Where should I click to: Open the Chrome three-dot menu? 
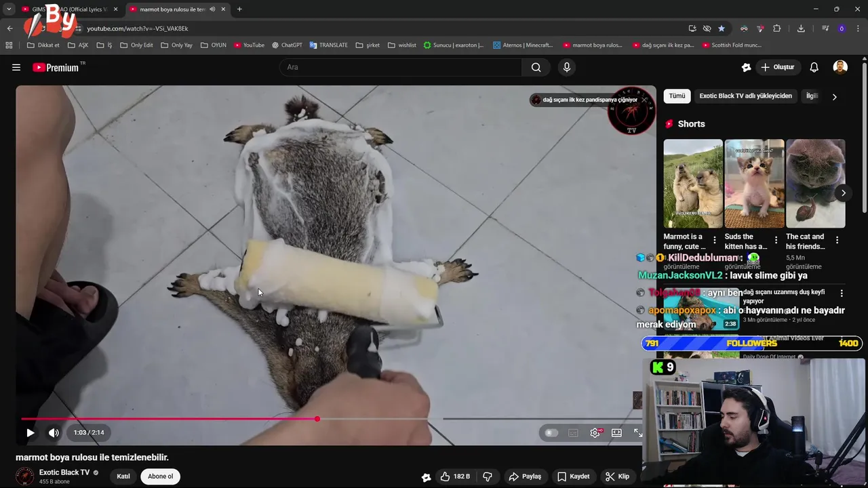click(859, 28)
